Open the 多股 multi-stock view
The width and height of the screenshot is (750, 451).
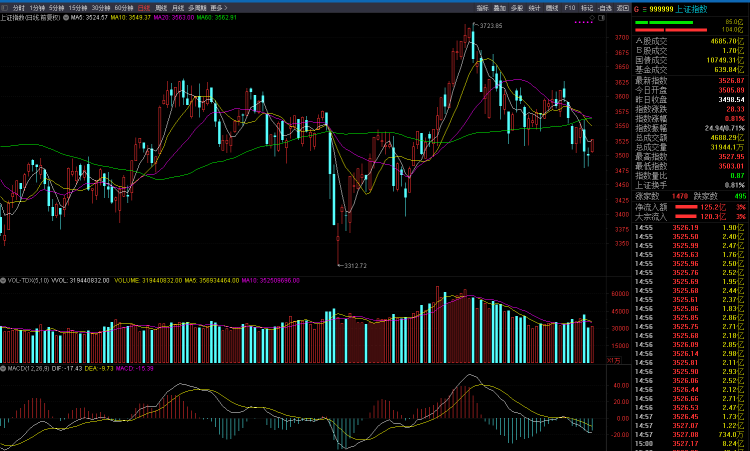(x=517, y=7)
